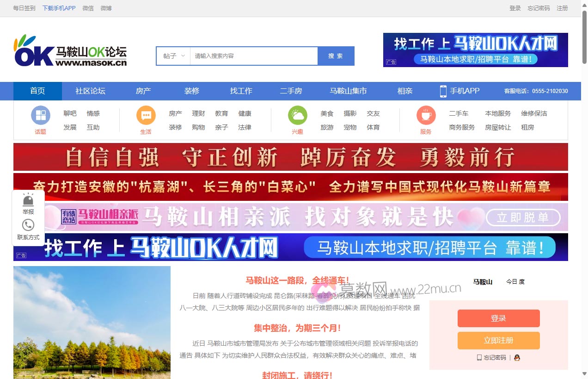
Task: Open the 二手房 section
Action: coord(291,91)
